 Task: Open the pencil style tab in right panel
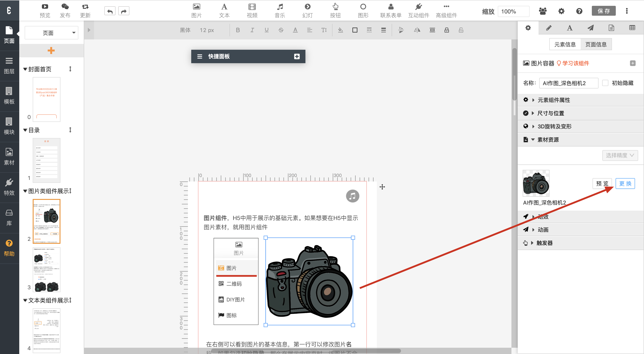[x=549, y=28]
